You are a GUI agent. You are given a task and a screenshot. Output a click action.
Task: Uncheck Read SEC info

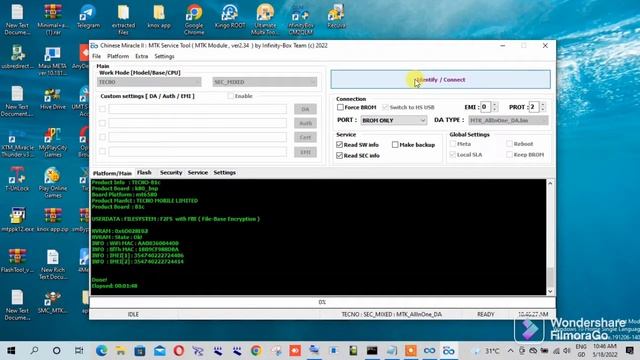[340, 156]
